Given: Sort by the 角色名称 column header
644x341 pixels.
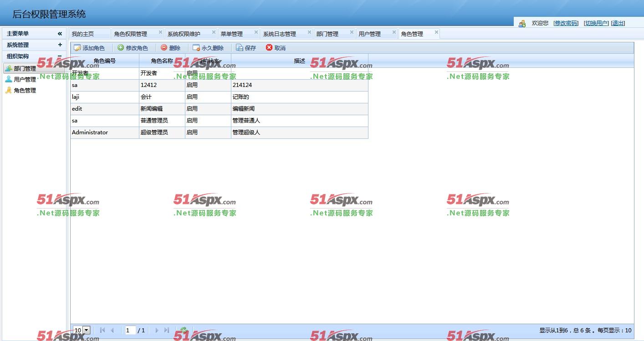Looking at the screenshot, I should [162, 61].
